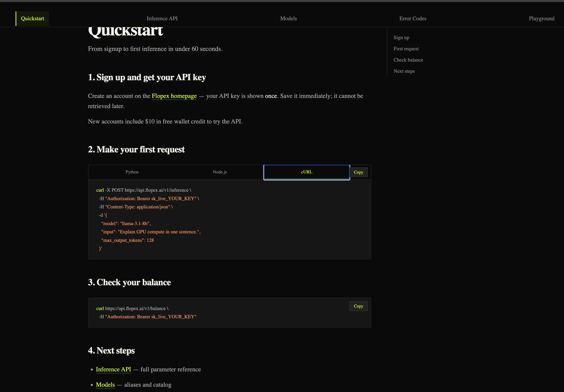
Task: Open Models link in Next steps list
Action: 105,385
